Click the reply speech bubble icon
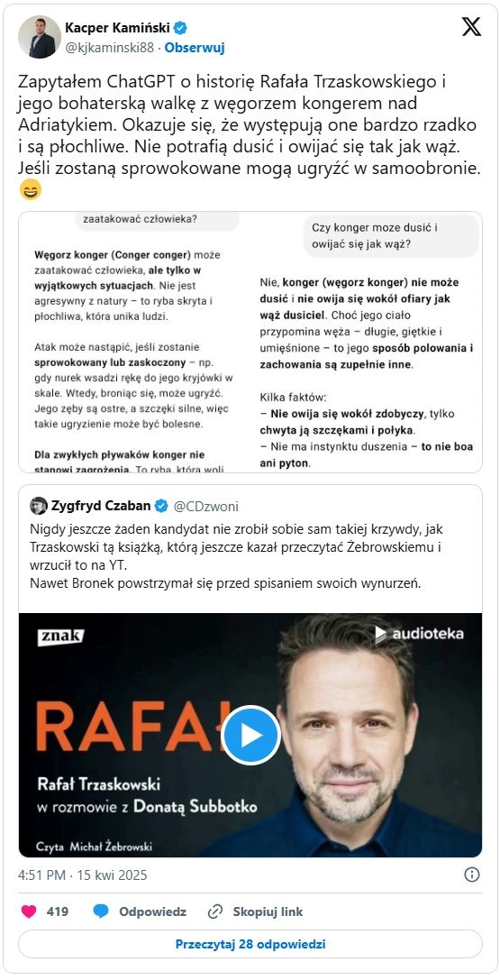 pos(101,911)
